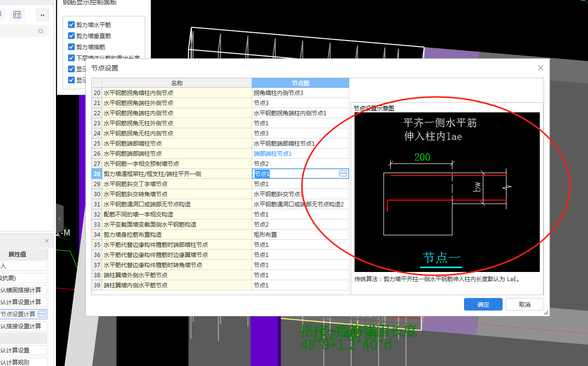The image size is (588, 366).
Task: Expand more tools with the double-arrow button
Action: (42, 15)
